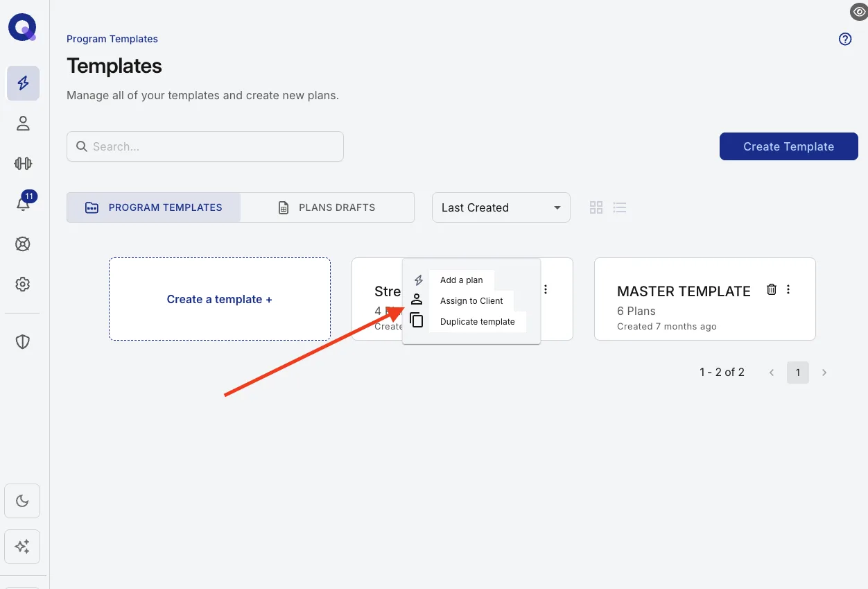The height and width of the screenshot is (589, 868).
Task: Click the copy icon beside Duplicate template
Action: click(x=417, y=320)
